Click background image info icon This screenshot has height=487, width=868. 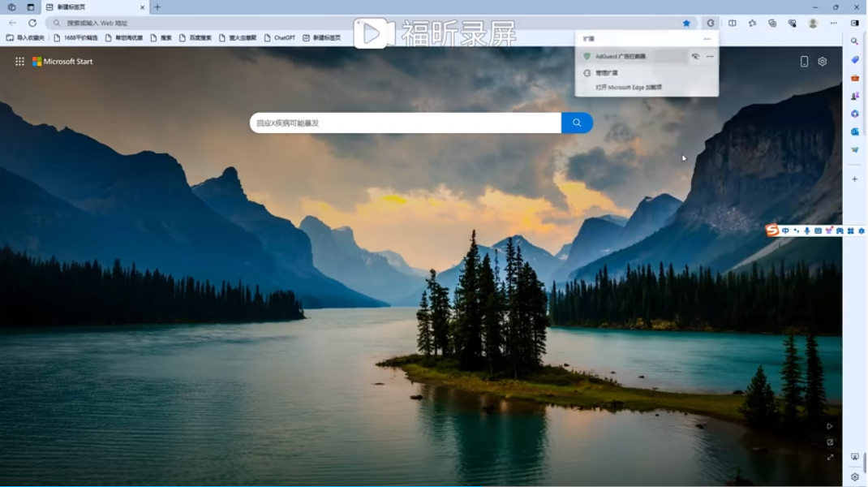(830, 442)
